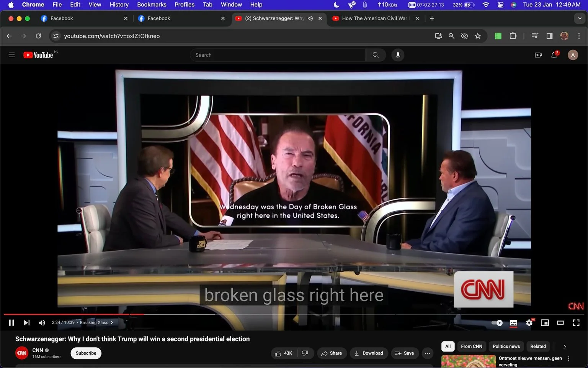Mute the video volume
This screenshot has height=368, width=588.
point(42,323)
